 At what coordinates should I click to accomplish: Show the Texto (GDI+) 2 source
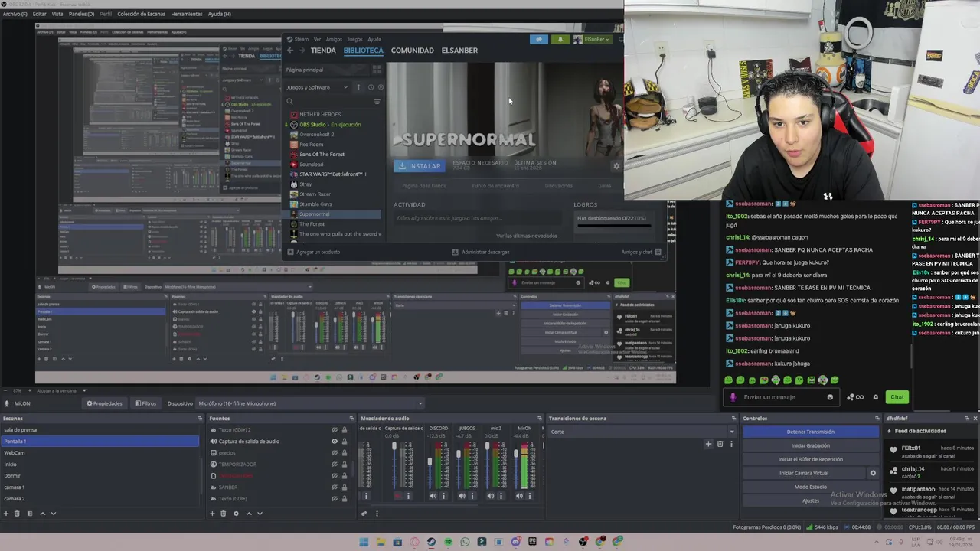(x=334, y=430)
